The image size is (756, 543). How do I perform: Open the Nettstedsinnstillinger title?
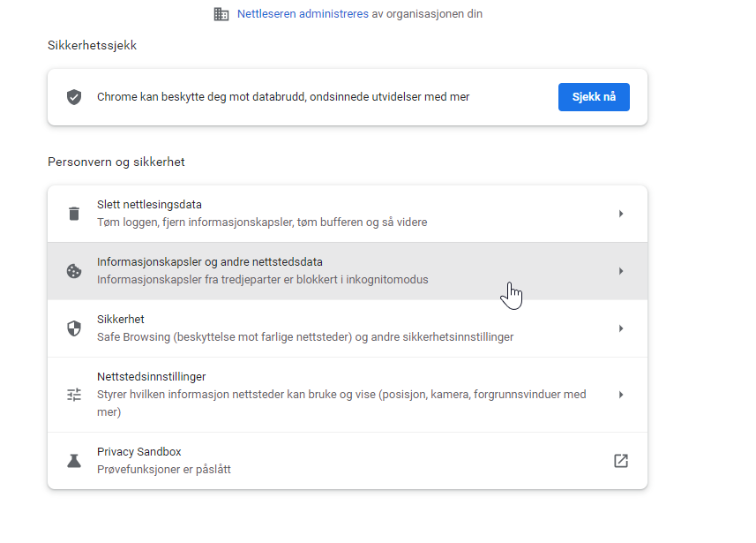point(152,377)
